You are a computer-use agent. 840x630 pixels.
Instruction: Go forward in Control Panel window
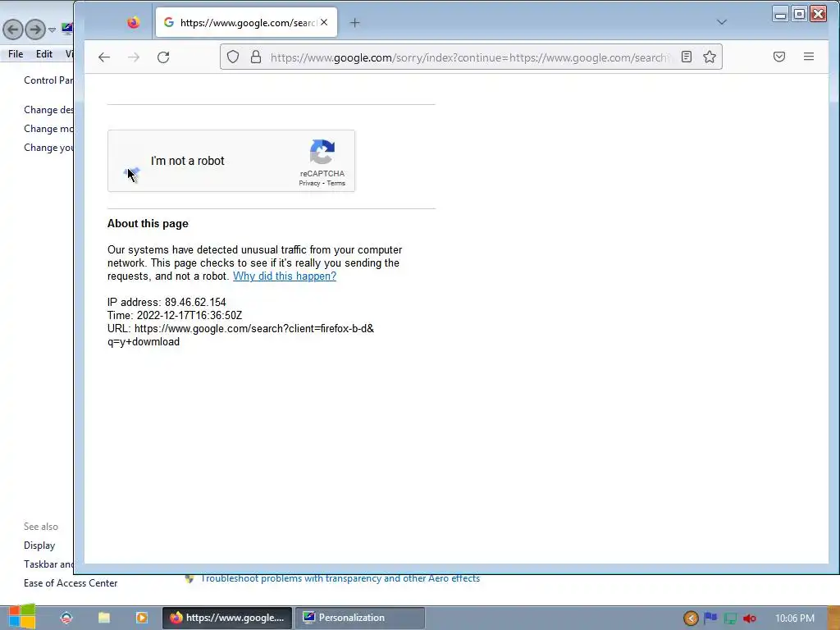(x=35, y=29)
